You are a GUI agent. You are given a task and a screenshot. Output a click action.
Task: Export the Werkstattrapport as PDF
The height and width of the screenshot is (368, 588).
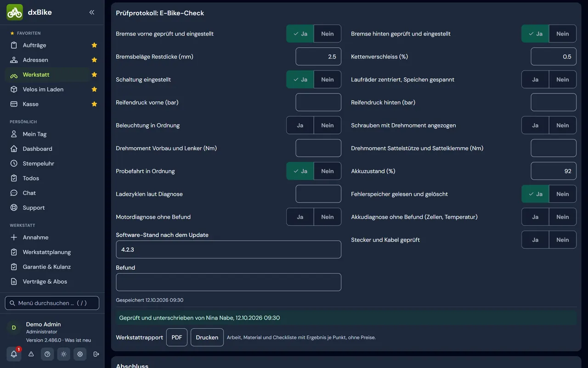tap(177, 337)
